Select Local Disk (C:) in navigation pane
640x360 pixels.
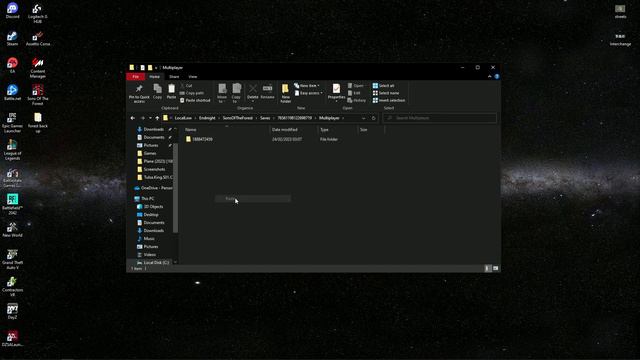pyautogui.click(x=153, y=263)
